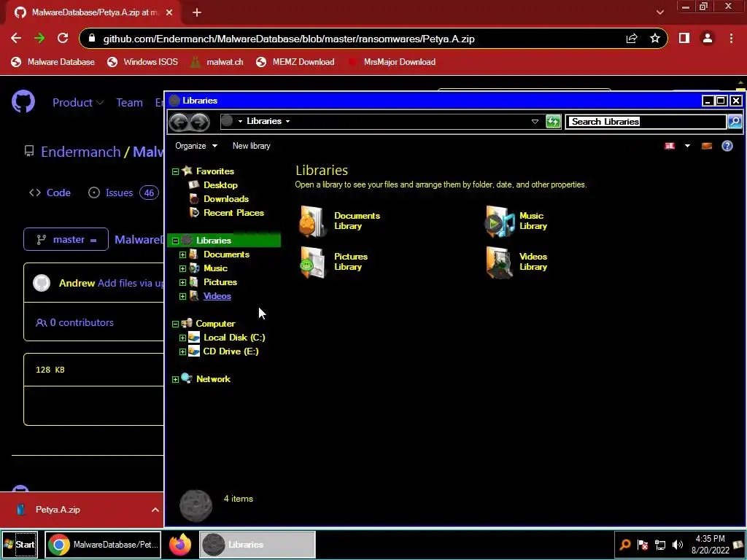Expand CD Drive (E:) node
Viewport: 747px width, 560px height.
[x=182, y=351]
